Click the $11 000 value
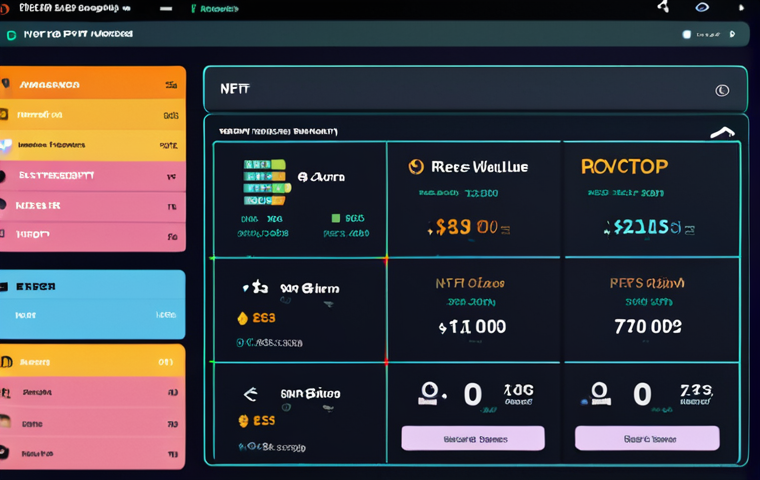The height and width of the screenshot is (480, 760). point(472,327)
